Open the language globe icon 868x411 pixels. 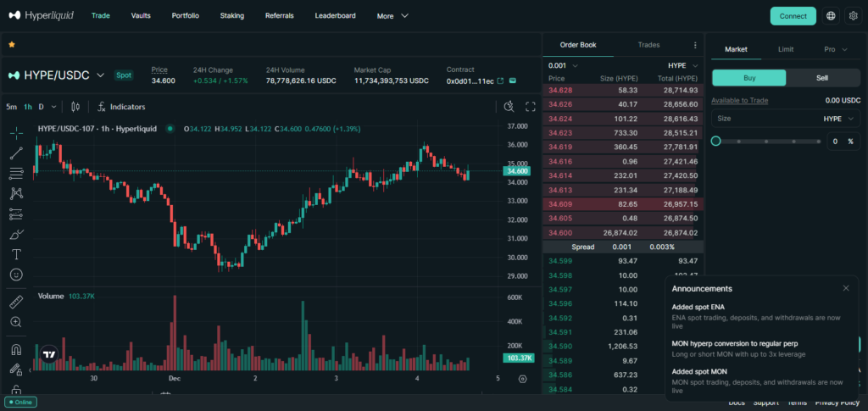click(830, 15)
